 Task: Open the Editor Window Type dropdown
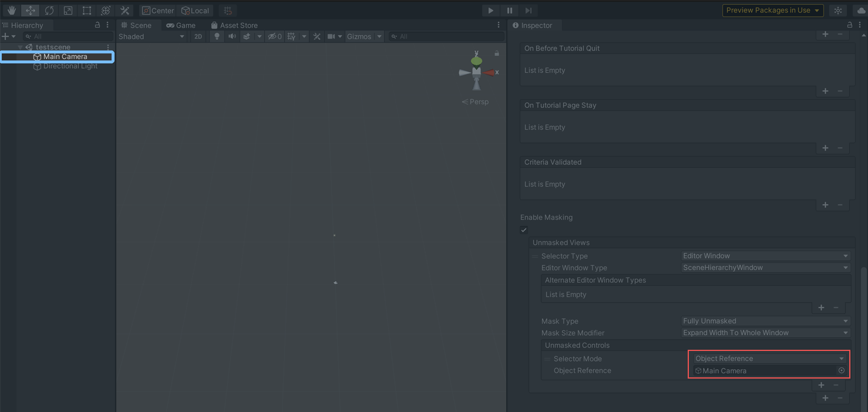765,268
